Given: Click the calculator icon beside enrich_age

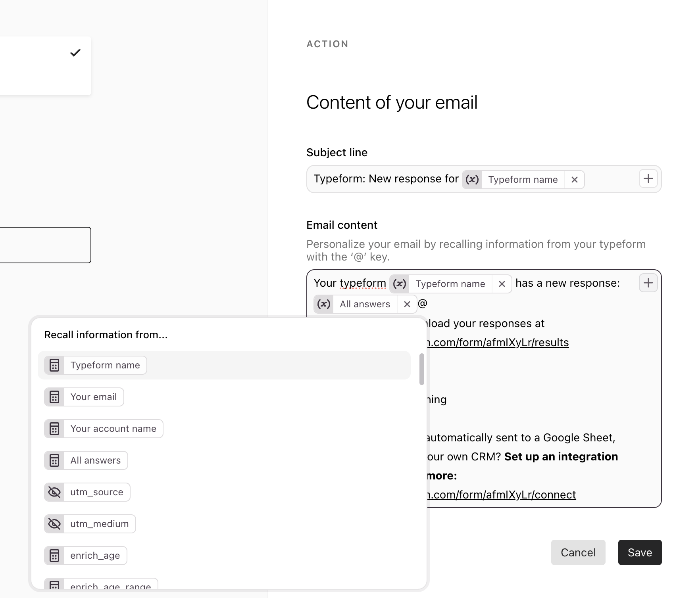Looking at the screenshot, I should tap(54, 556).
